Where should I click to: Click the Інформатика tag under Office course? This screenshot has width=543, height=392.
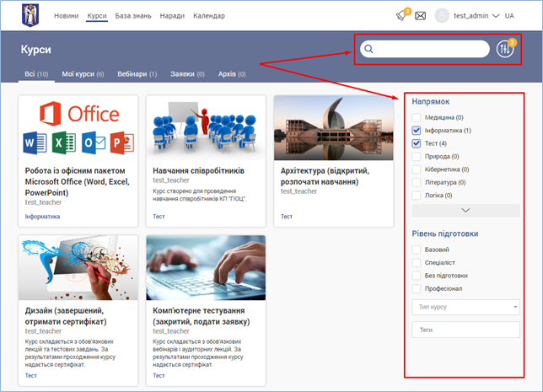point(42,217)
